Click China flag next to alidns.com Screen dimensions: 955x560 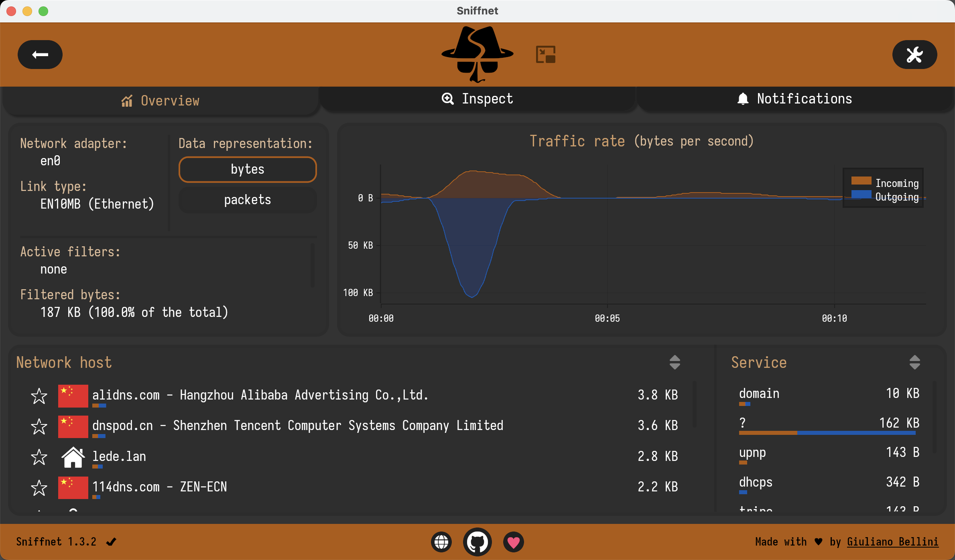coord(73,396)
